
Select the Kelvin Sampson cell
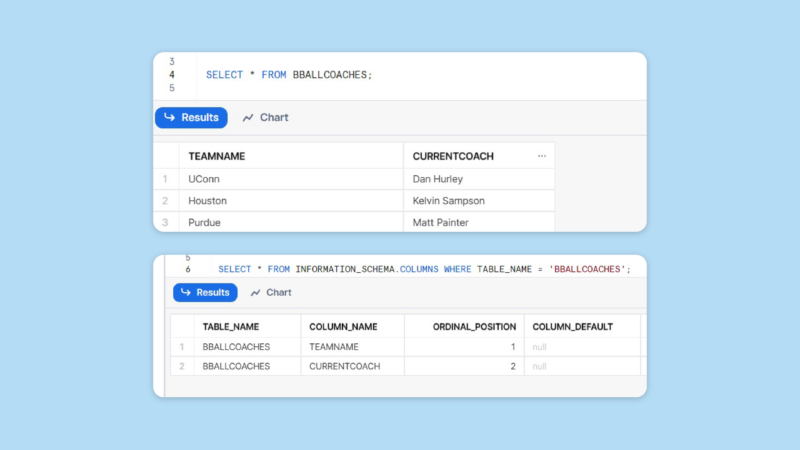click(448, 201)
